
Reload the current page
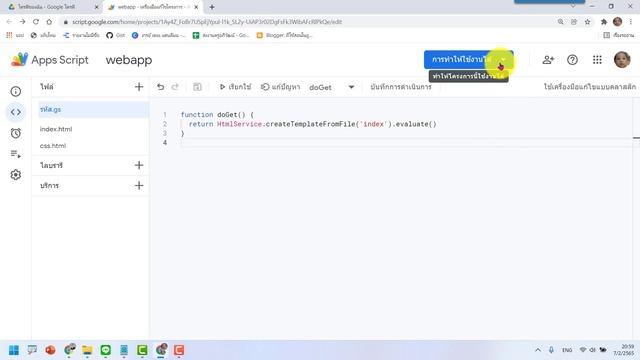(x=36, y=22)
